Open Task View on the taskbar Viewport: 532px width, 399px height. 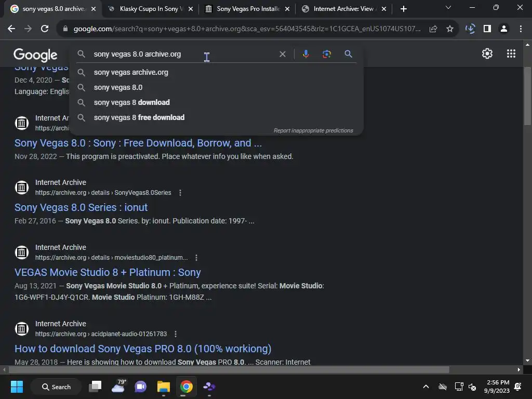click(96, 387)
